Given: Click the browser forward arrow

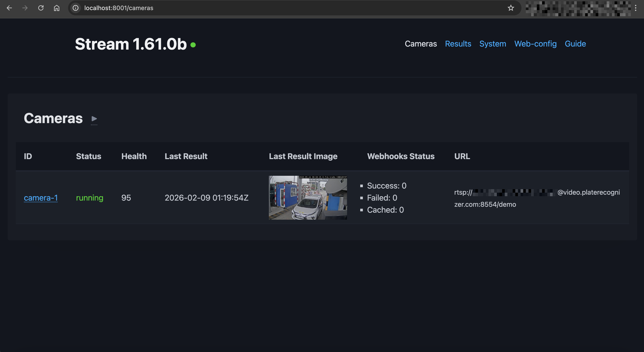Looking at the screenshot, I should pos(25,8).
